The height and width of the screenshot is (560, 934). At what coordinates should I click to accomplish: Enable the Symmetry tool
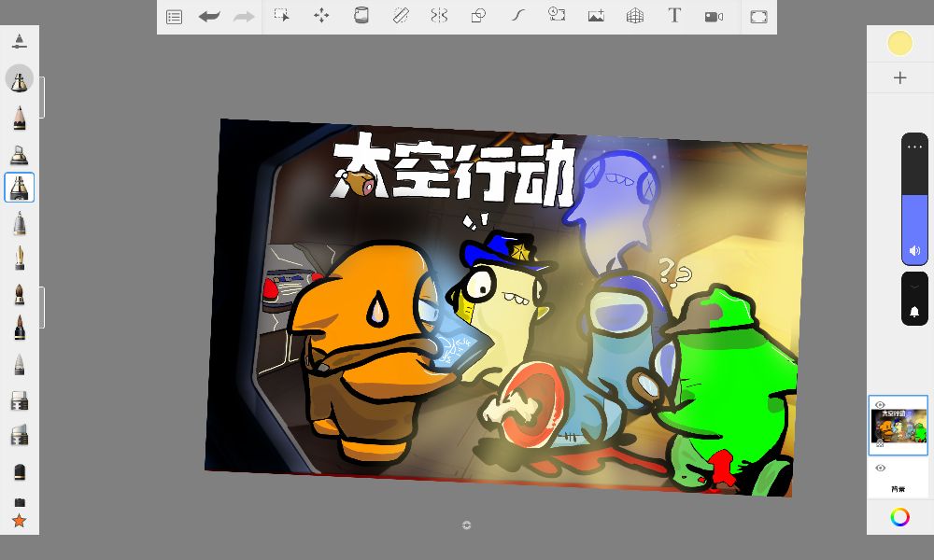pos(439,16)
